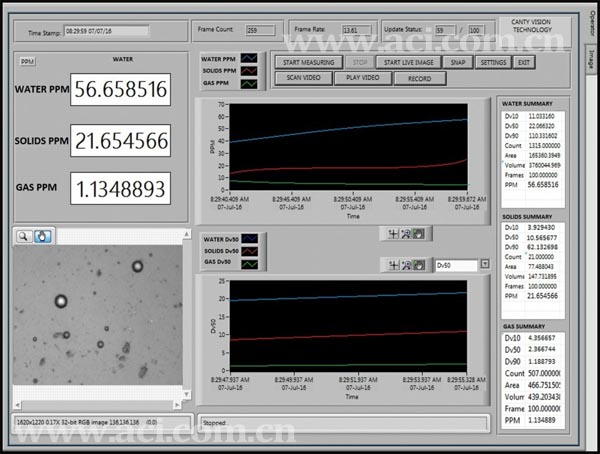
Task: Click the SNAP button
Action: click(457, 62)
